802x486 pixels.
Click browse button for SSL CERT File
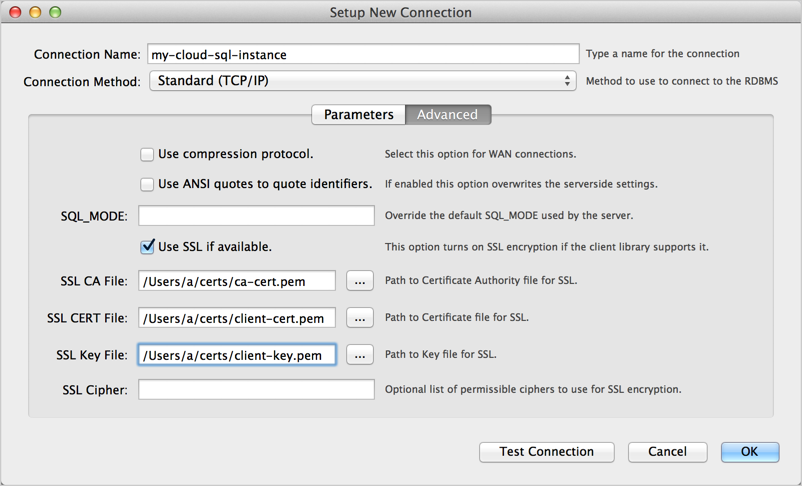(360, 318)
